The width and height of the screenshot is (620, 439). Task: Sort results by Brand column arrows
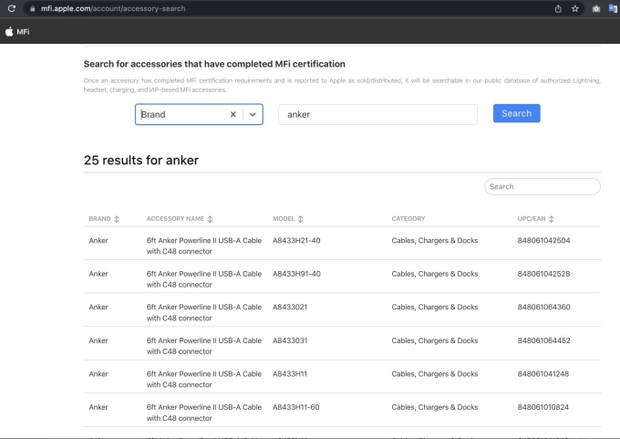(117, 219)
